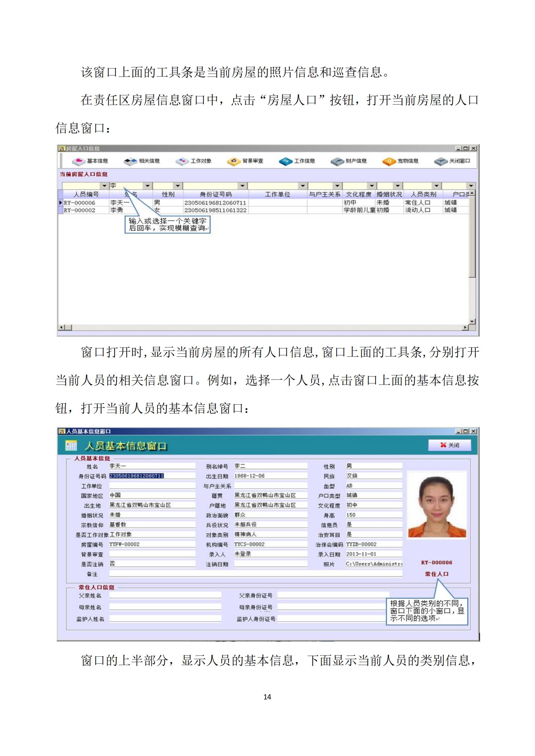Open 基本信息 toolbar icon in 房屋人口信息 window
535x756 pixels.
tap(90, 161)
